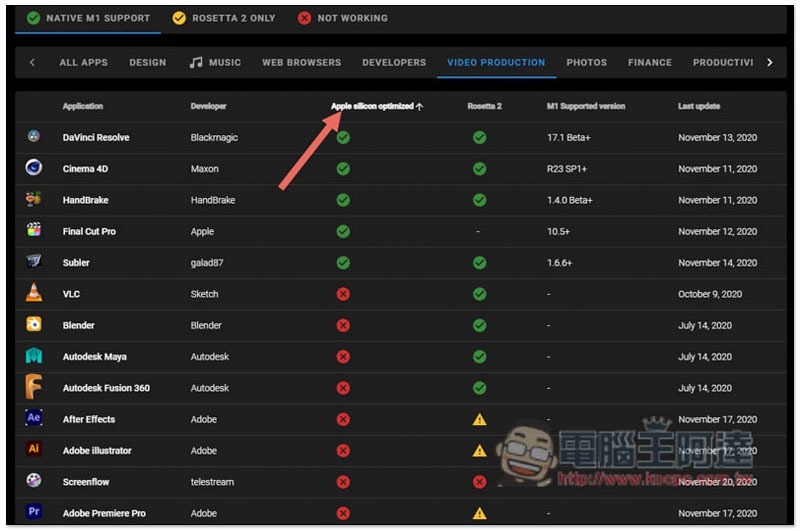Click the DaVinci Resolve app icon

[x=34, y=136]
